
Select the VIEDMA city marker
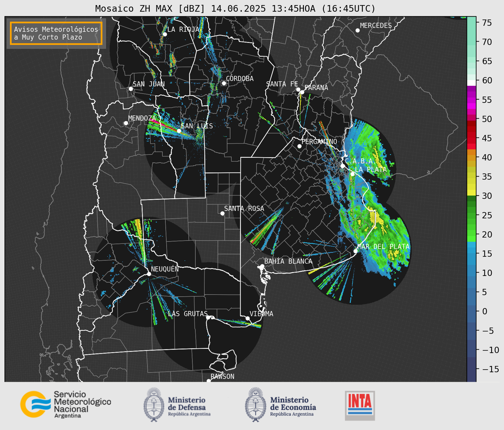(247, 318)
